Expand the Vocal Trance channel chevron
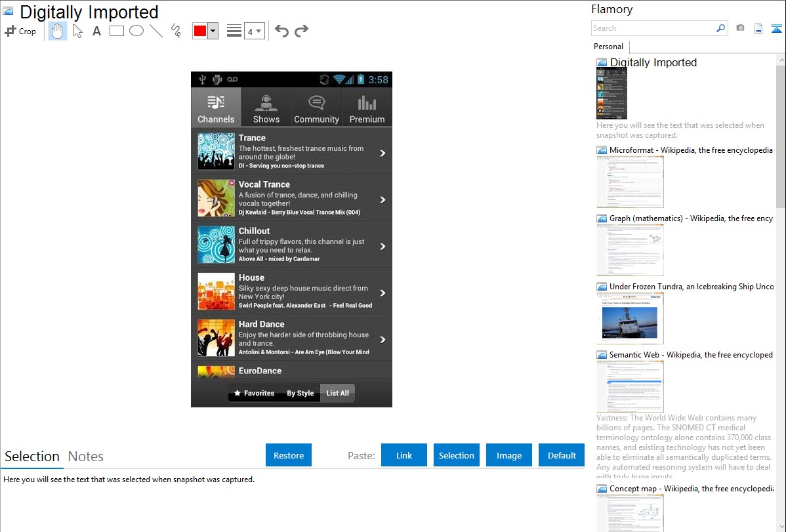786x532 pixels. pyautogui.click(x=383, y=200)
